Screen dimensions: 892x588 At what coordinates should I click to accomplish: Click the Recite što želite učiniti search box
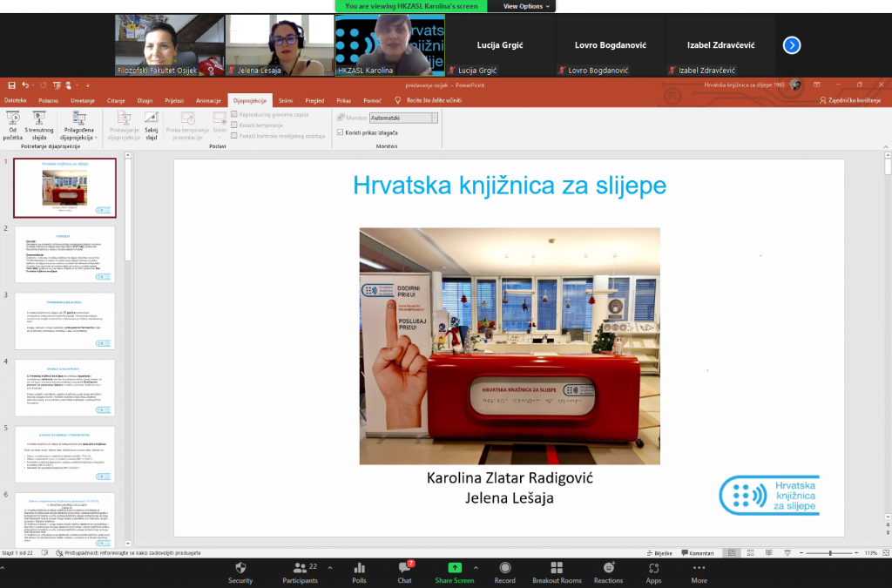click(x=429, y=100)
